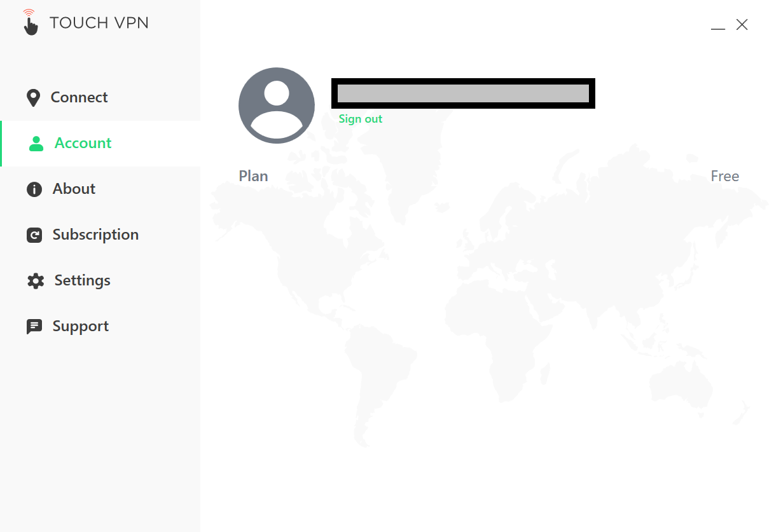Click the About info circle icon

[x=34, y=189]
